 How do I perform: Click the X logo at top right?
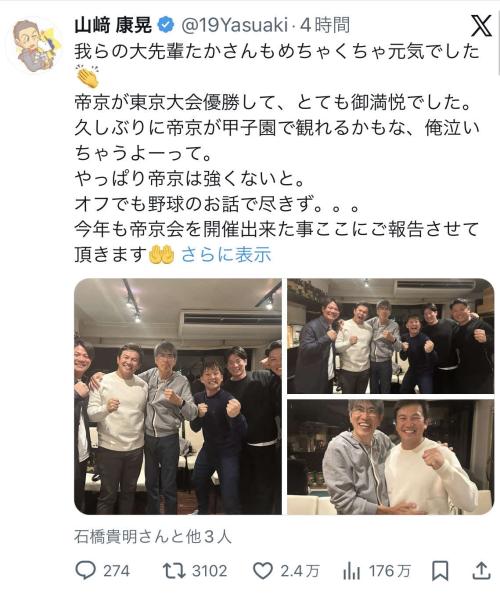click(481, 26)
